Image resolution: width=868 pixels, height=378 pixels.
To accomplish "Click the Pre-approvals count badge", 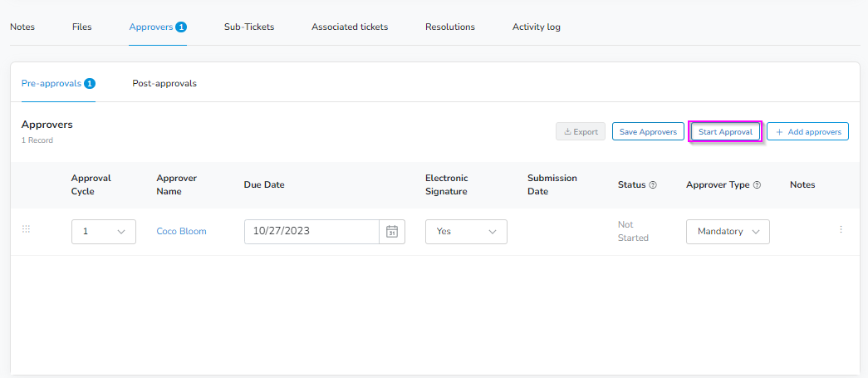I will [91, 84].
